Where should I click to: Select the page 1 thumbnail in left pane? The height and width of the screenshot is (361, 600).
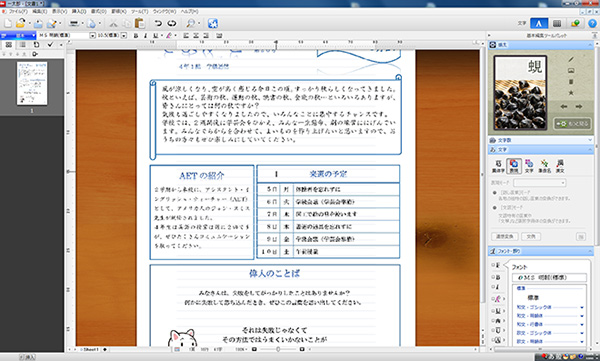point(32,83)
